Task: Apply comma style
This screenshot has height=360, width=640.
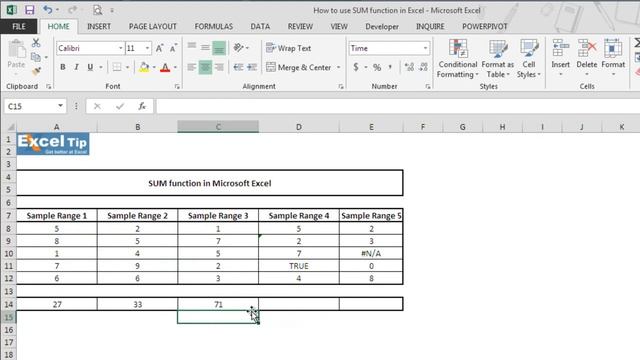Action: click(x=391, y=67)
